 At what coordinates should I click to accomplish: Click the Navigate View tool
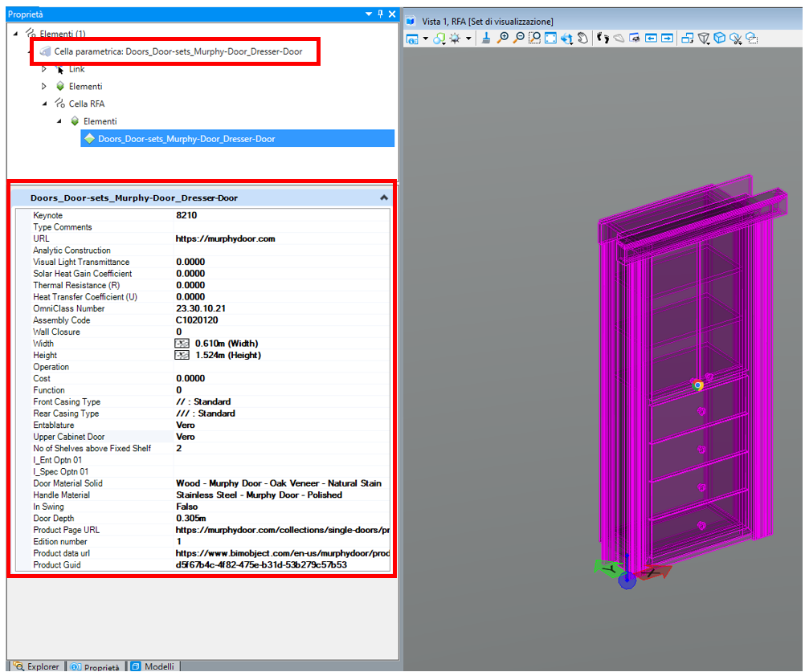[x=635, y=38]
